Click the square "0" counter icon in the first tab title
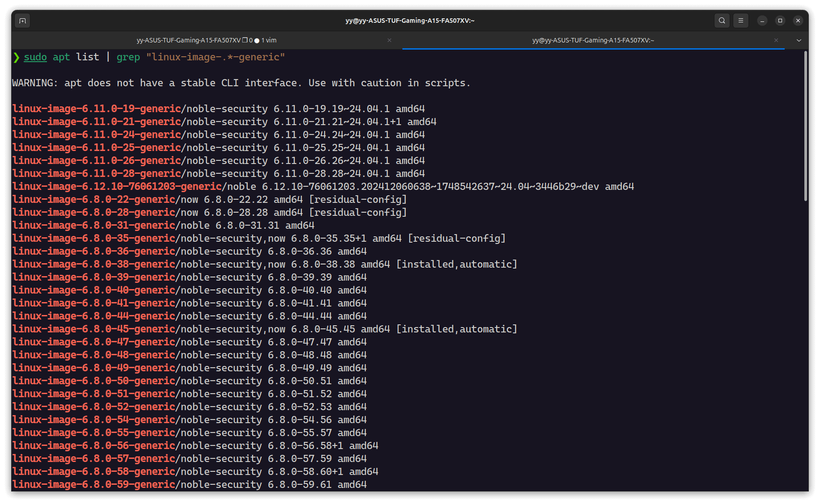Screen dimensions: 820x504 [x=246, y=40]
